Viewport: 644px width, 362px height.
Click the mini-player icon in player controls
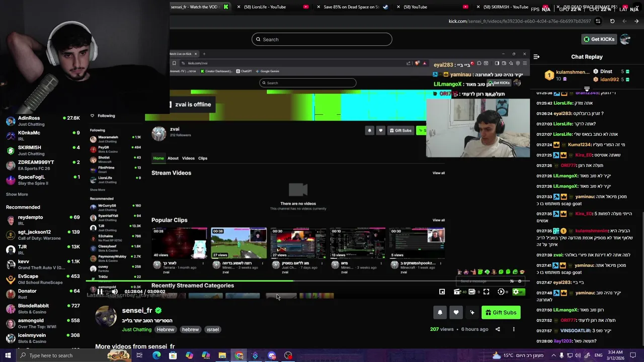442,292
